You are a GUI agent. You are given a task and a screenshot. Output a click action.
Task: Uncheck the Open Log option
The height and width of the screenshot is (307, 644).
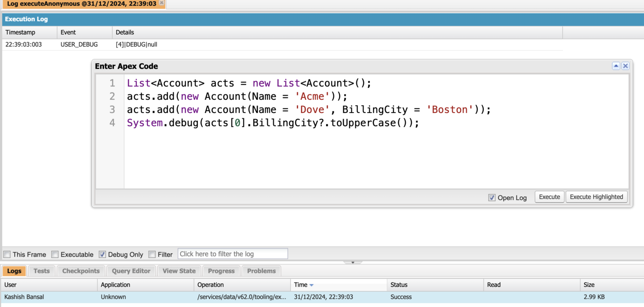491,197
